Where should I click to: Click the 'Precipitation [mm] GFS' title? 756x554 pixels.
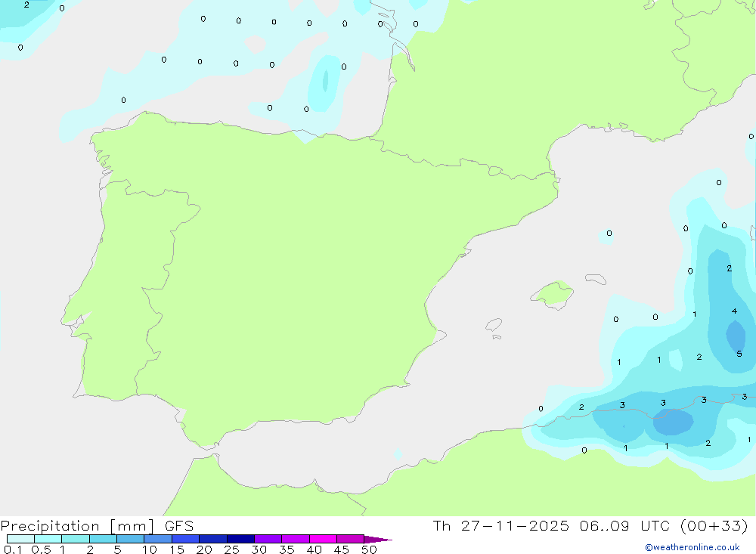[97, 525]
